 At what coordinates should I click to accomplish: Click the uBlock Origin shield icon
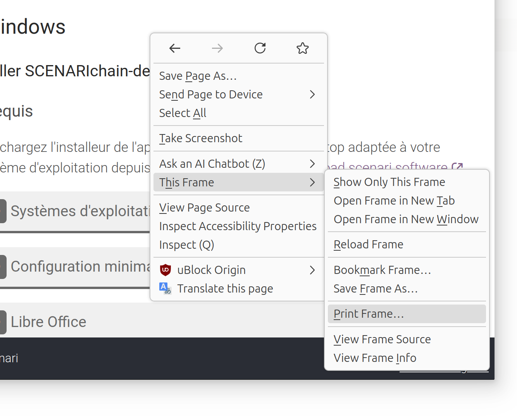(x=165, y=270)
